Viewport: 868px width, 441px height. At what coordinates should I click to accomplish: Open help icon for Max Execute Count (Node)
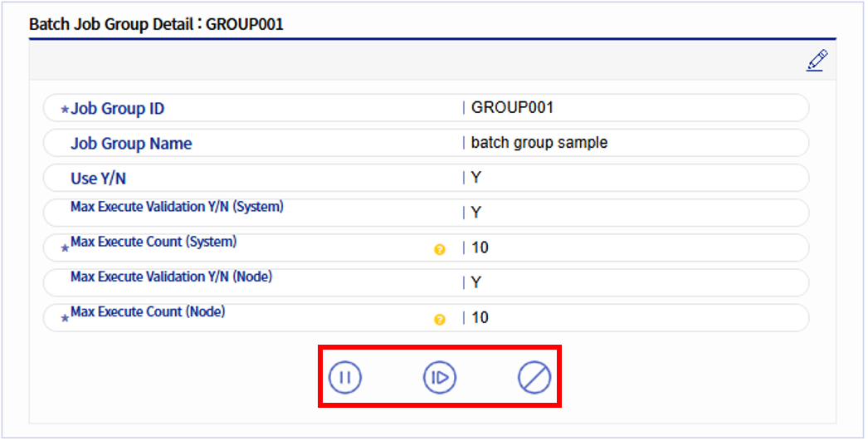[440, 319]
